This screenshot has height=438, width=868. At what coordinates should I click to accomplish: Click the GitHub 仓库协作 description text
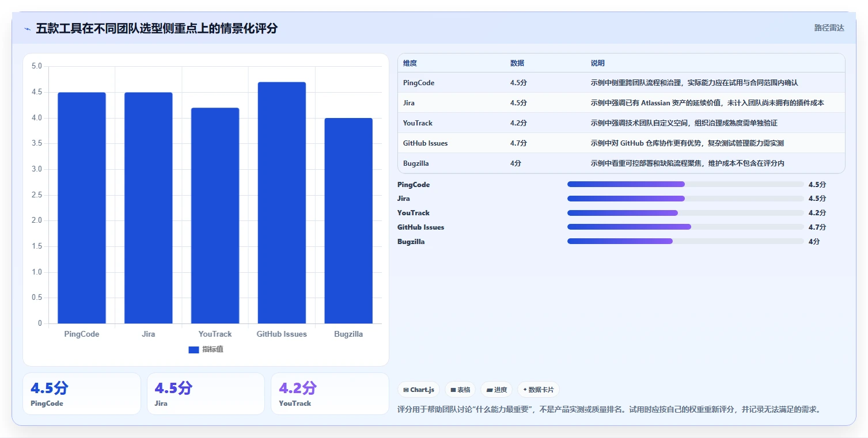coord(687,143)
